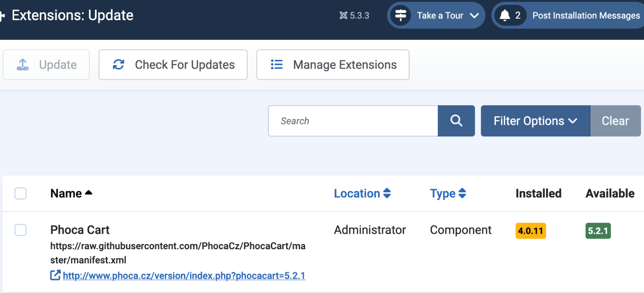644x293 pixels.
Task: Open the phoca.cz version 5.2.1 link
Action: pyautogui.click(x=184, y=275)
